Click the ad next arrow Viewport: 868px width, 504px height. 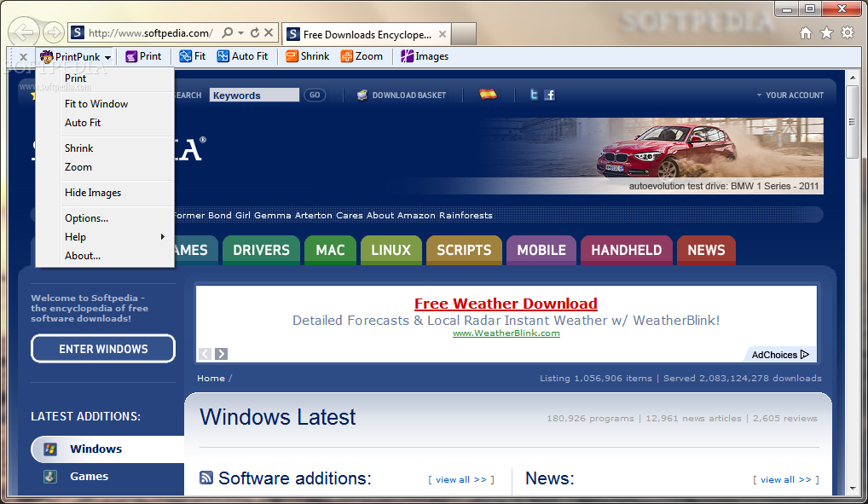click(x=222, y=353)
